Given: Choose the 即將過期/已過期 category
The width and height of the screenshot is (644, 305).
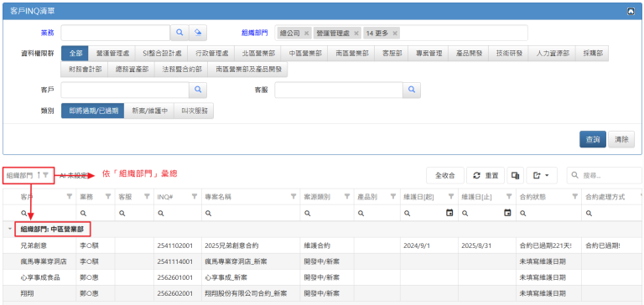Looking at the screenshot, I should (x=93, y=111).
